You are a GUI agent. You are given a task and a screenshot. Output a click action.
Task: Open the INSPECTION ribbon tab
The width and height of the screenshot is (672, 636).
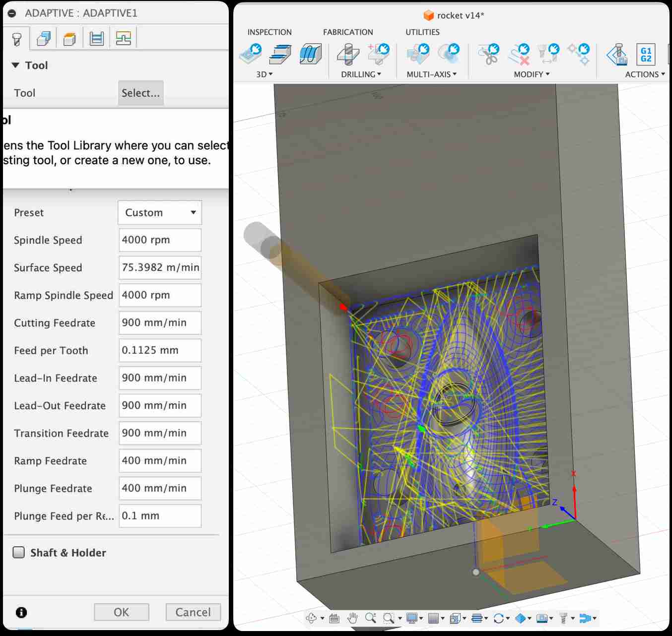269,32
